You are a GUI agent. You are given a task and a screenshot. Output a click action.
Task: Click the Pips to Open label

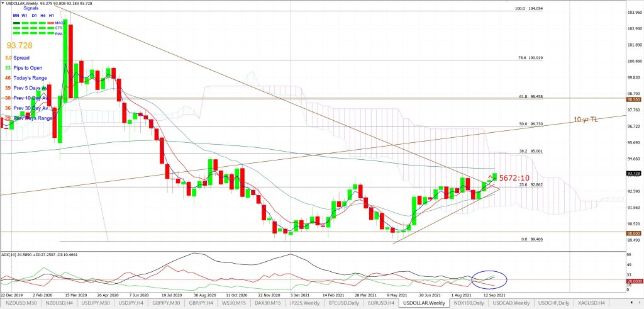[28, 68]
